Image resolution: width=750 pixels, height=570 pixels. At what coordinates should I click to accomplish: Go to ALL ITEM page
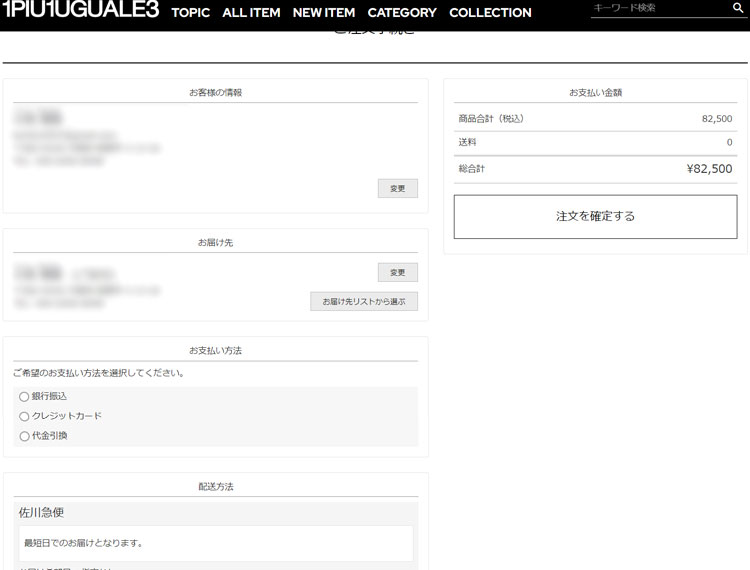pyautogui.click(x=251, y=13)
